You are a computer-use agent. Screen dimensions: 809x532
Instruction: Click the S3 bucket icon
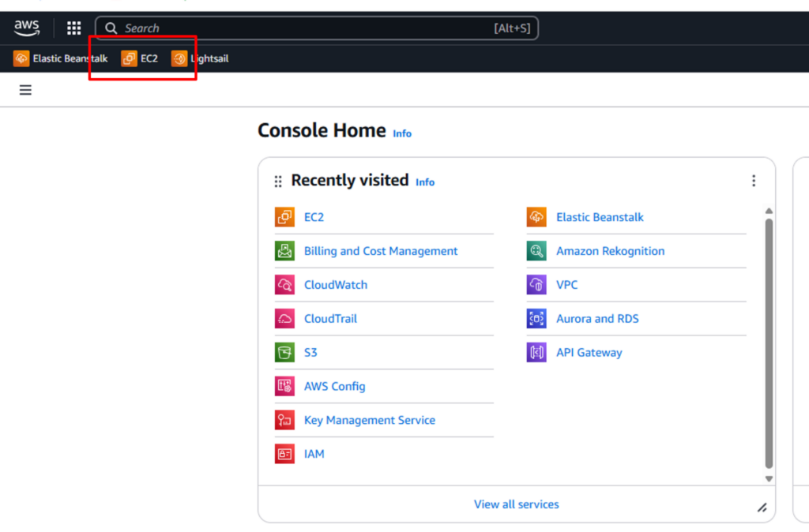[x=284, y=353]
